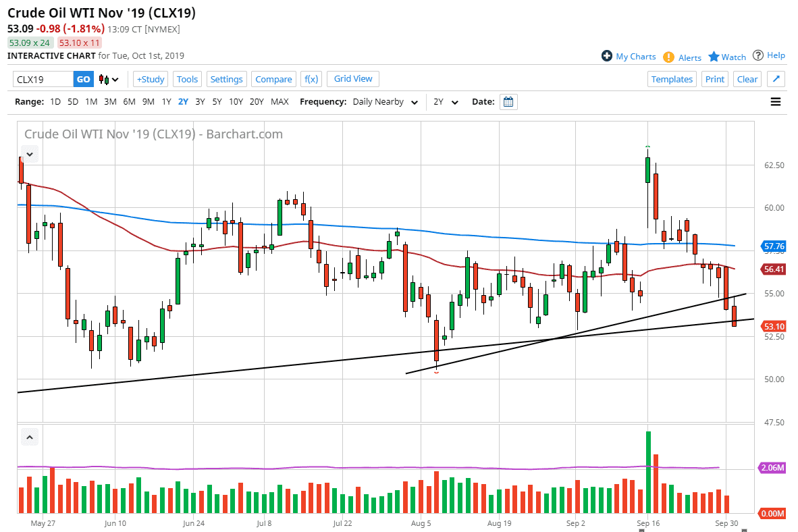Click the orange Alerts bell icon
The image size is (798, 532).
[668, 57]
